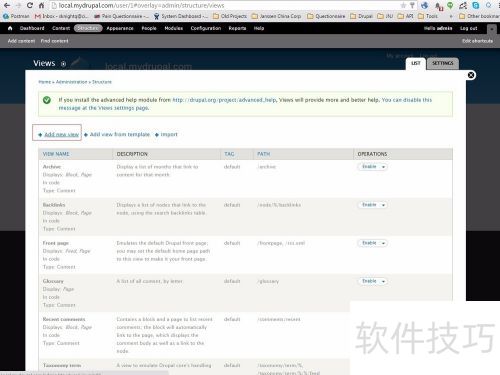Screen dimensions: 500x375
Task: Go back with the browser back arrow
Action: point(7,5)
